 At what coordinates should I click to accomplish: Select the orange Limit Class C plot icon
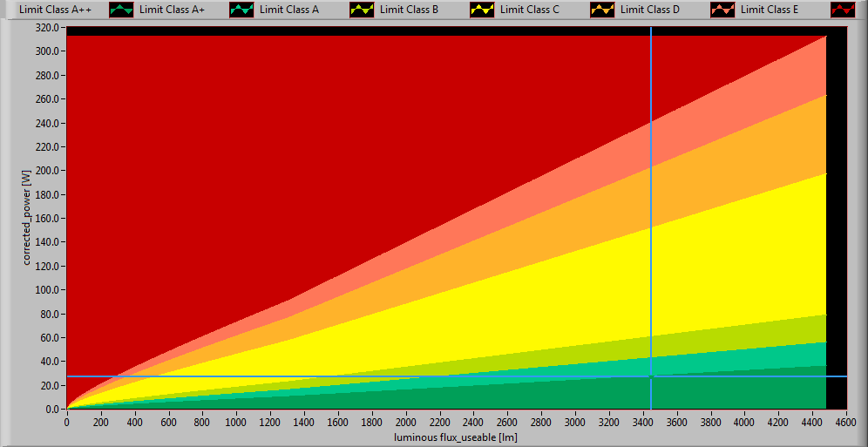602,10
